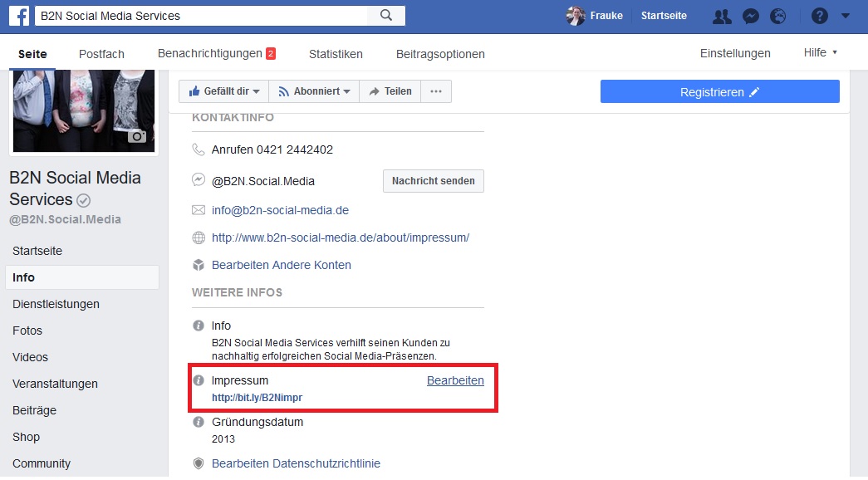Click the Facebook logo icon

(x=19, y=16)
